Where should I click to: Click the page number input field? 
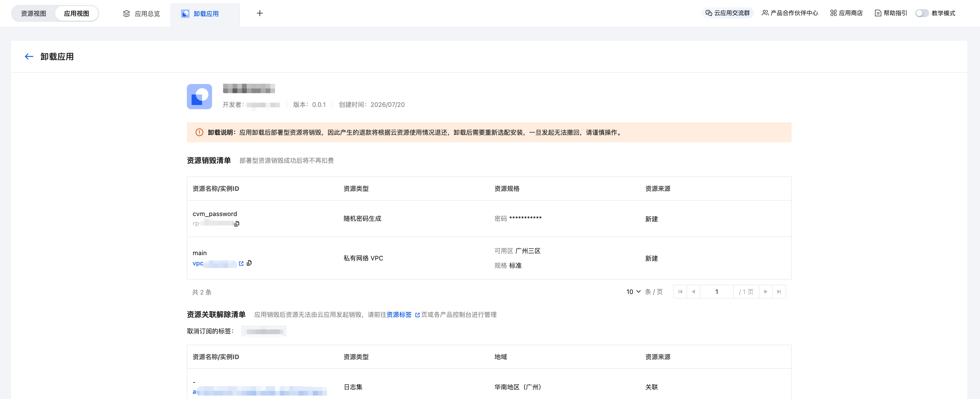[717, 292]
